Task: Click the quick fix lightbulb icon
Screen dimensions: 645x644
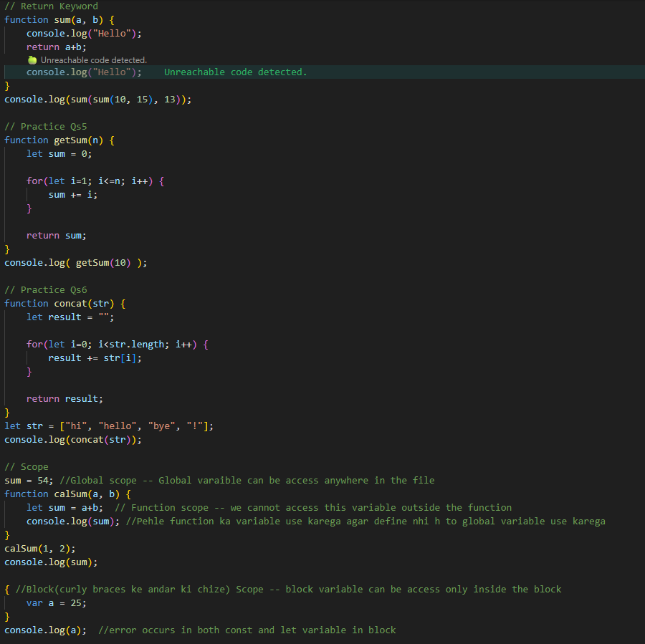Action: pyautogui.click(x=32, y=60)
